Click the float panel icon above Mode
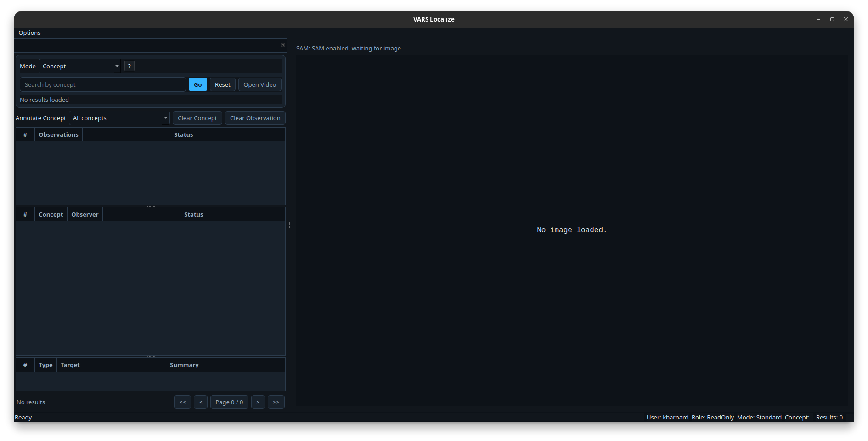 (x=283, y=45)
